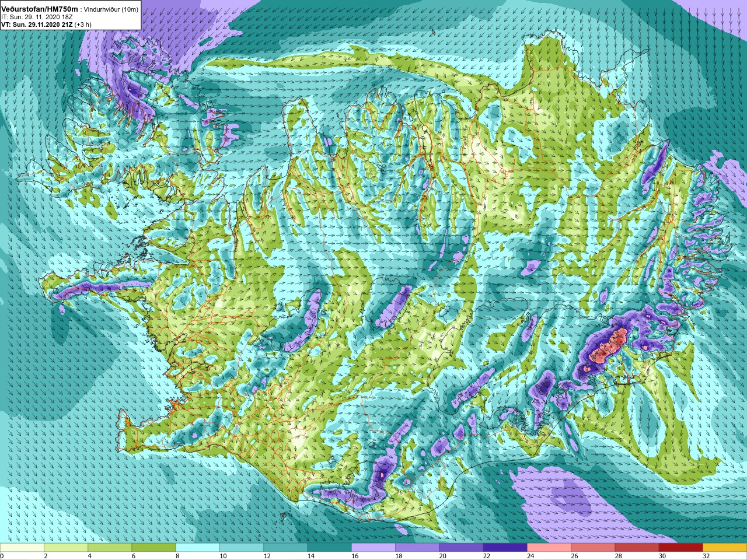This screenshot has height=560, width=747.
Task: Click the 24–26 light pink legend swatch
Action: point(549,548)
